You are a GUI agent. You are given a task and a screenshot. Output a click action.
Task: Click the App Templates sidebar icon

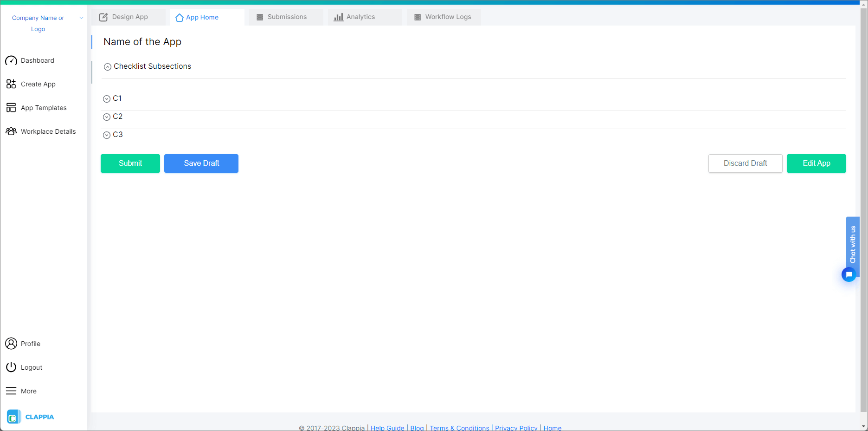pos(11,107)
